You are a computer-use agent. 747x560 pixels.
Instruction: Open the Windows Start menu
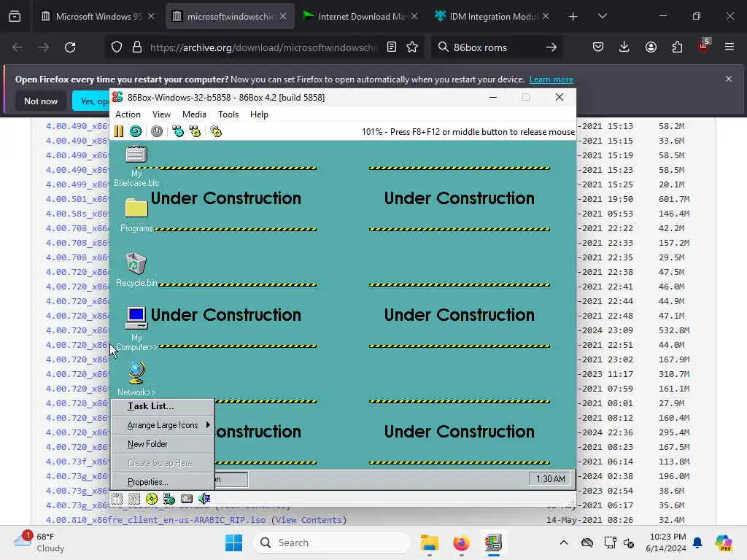point(233,542)
